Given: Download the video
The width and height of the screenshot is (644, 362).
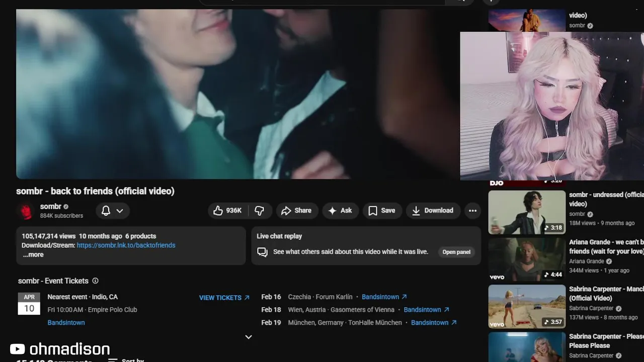Looking at the screenshot, I should point(433,211).
